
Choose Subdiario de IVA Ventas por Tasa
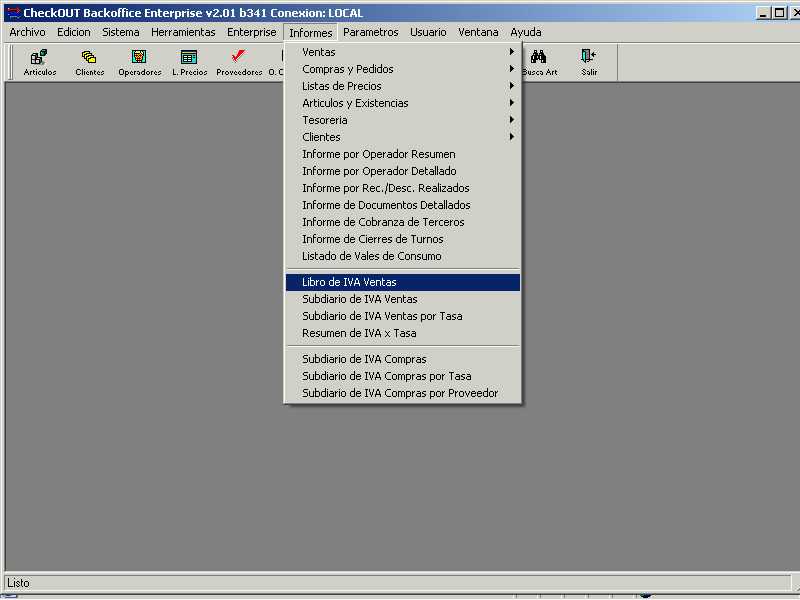(403, 316)
